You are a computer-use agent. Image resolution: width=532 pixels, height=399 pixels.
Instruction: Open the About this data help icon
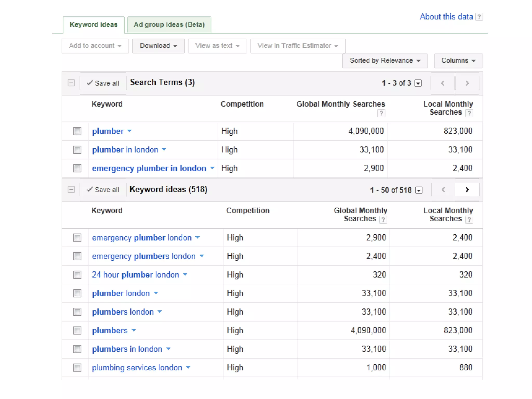point(479,17)
